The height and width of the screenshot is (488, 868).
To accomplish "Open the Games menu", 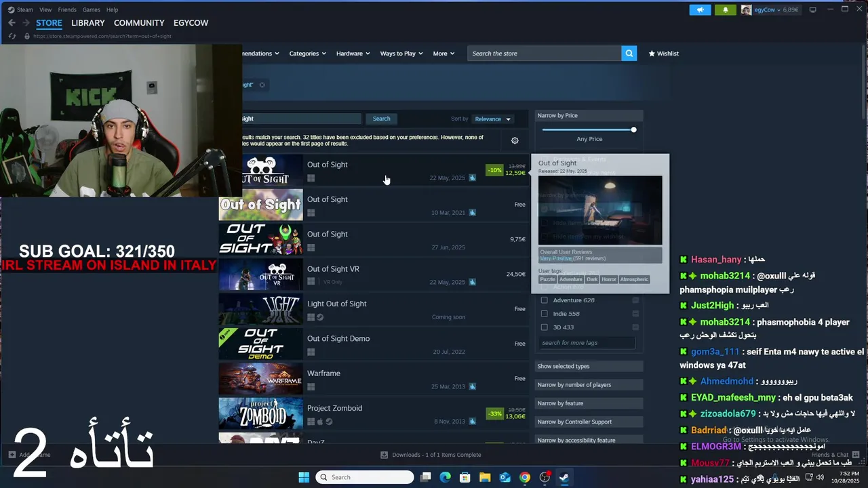I will tap(92, 9).
